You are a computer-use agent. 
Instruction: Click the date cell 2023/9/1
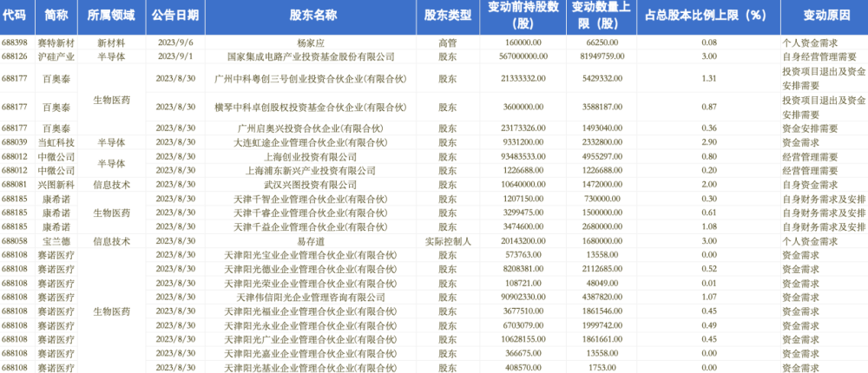175,56
